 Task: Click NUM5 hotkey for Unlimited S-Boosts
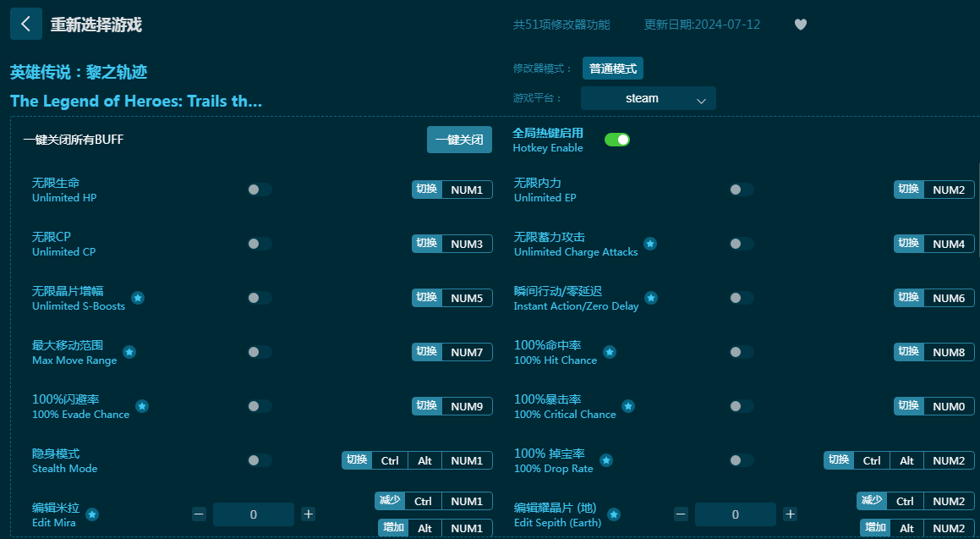(467, 298)
